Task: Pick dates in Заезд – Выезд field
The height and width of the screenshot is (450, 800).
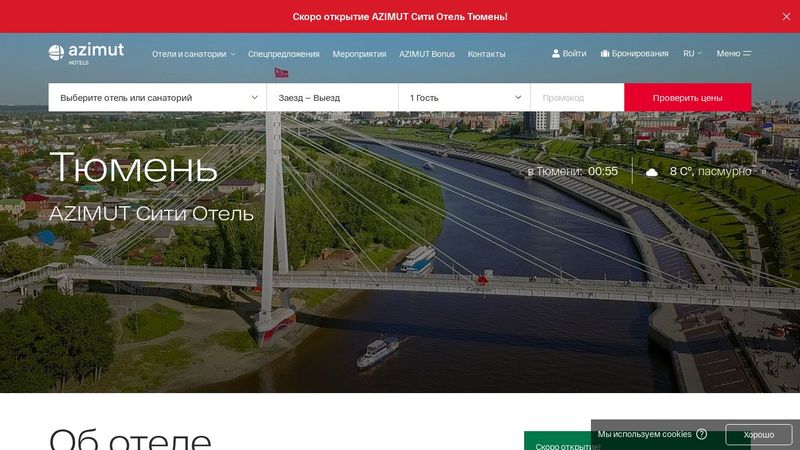Action: tap(332, 97)
